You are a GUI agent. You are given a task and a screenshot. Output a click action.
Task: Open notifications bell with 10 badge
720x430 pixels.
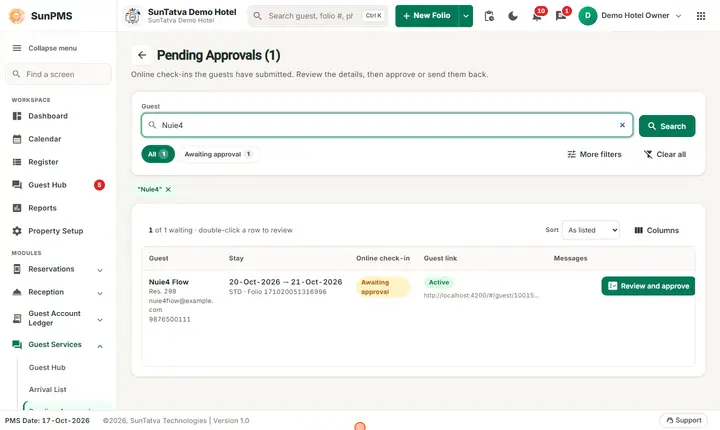click(537, 16)
